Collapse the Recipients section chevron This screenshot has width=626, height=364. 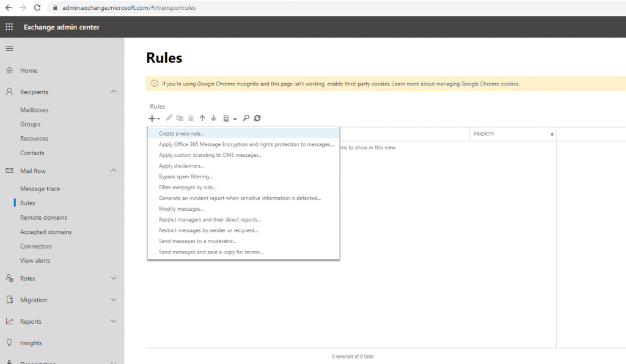click(114, 92)
